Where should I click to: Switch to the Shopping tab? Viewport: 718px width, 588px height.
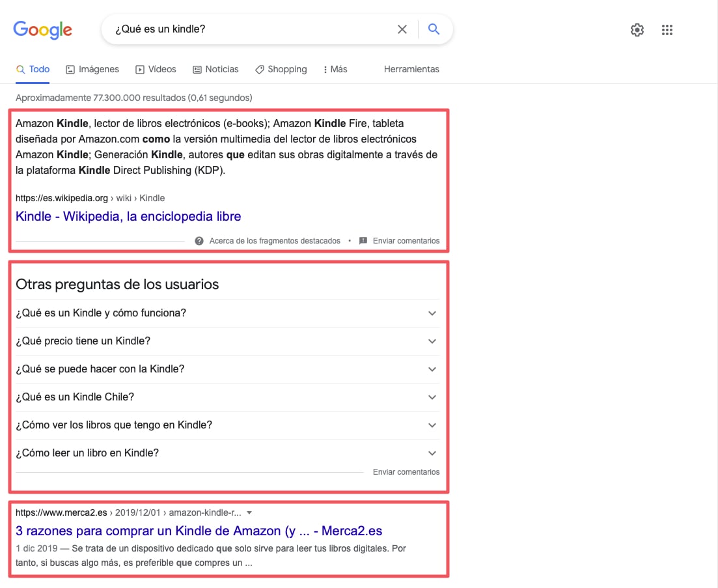[x=281, y=69]
